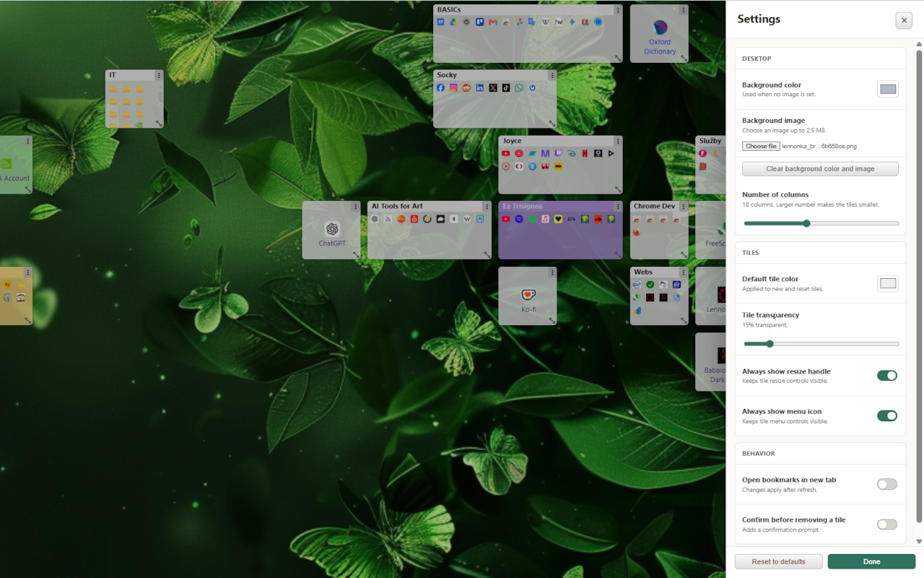Click the Done button
The width and height of the screenshot is (924, 578).
click(x=871, y=561)
